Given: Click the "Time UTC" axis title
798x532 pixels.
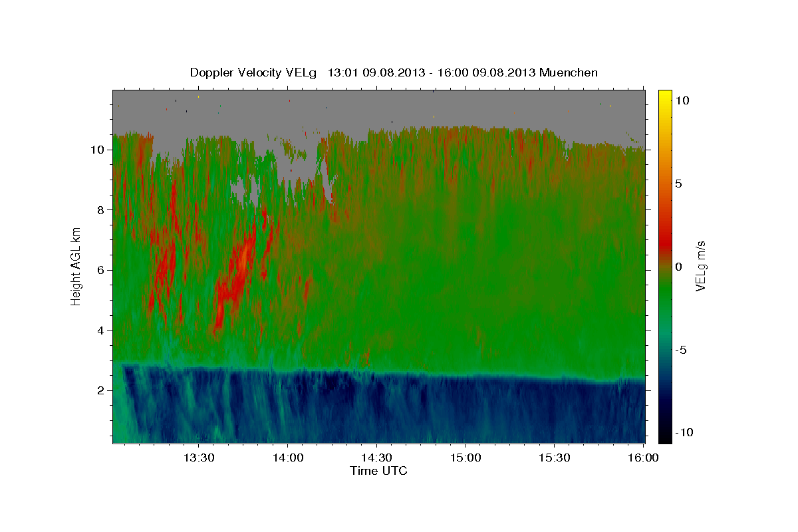Looking at the screenshot, I should [x=378, y=471].
